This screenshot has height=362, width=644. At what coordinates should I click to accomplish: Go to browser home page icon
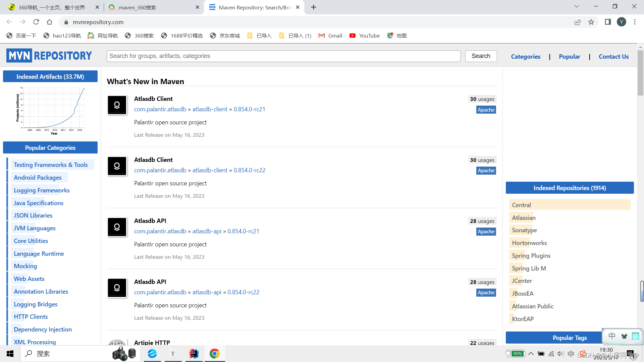(49, 22)
